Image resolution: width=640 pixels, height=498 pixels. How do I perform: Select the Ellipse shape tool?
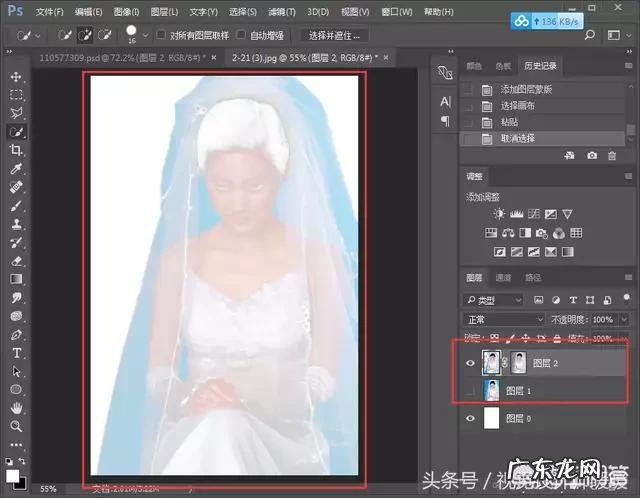[16, 389]
